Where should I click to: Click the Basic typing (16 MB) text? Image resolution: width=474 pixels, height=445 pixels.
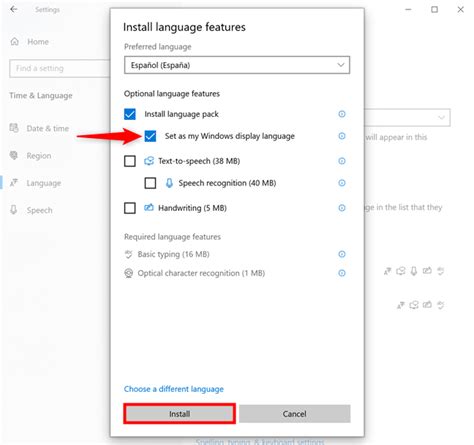[x=173, y=254]
